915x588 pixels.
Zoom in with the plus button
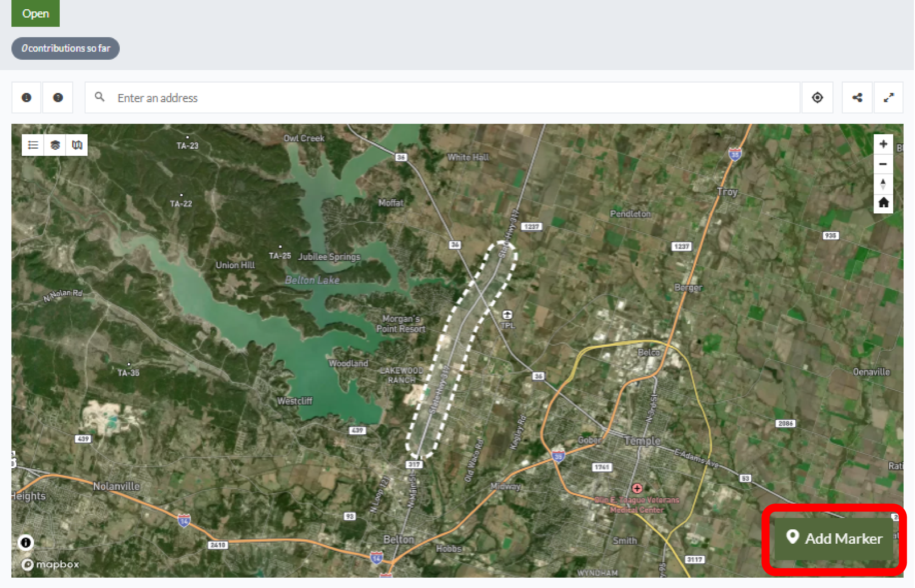point(884,144)
